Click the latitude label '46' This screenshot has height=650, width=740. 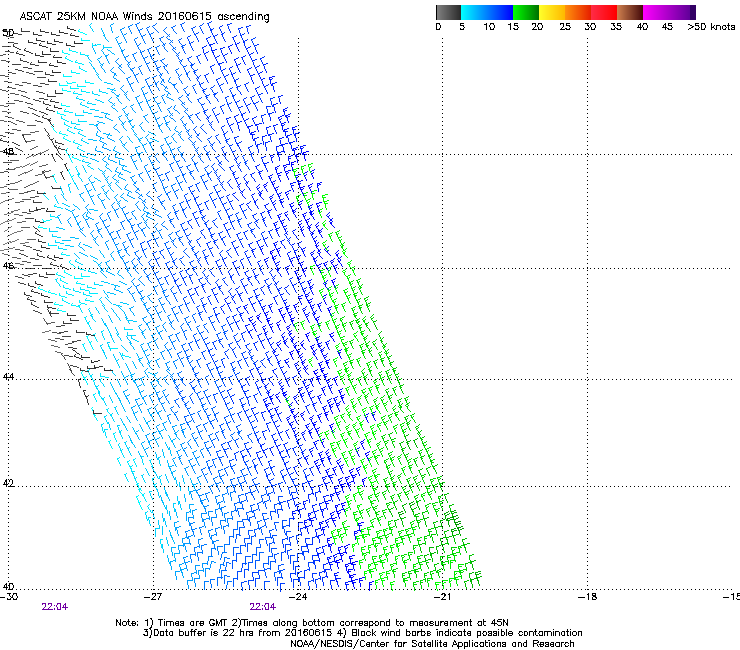coord(8,266)
